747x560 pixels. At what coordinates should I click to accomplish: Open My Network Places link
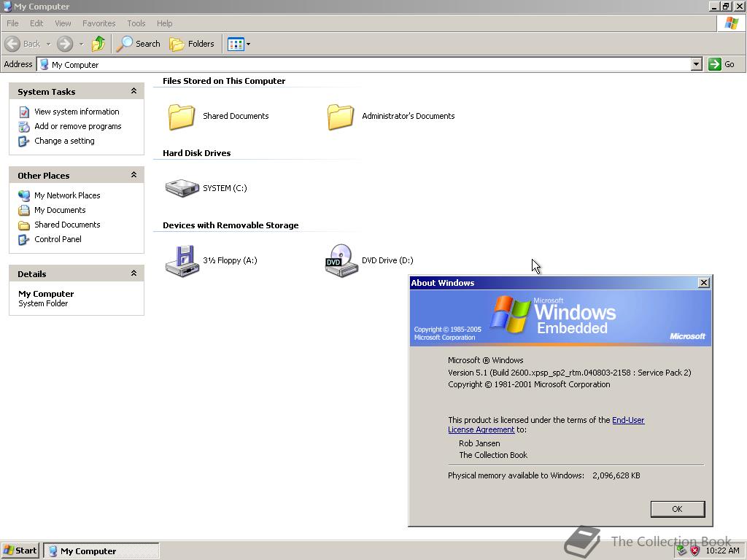pos(67,195)
